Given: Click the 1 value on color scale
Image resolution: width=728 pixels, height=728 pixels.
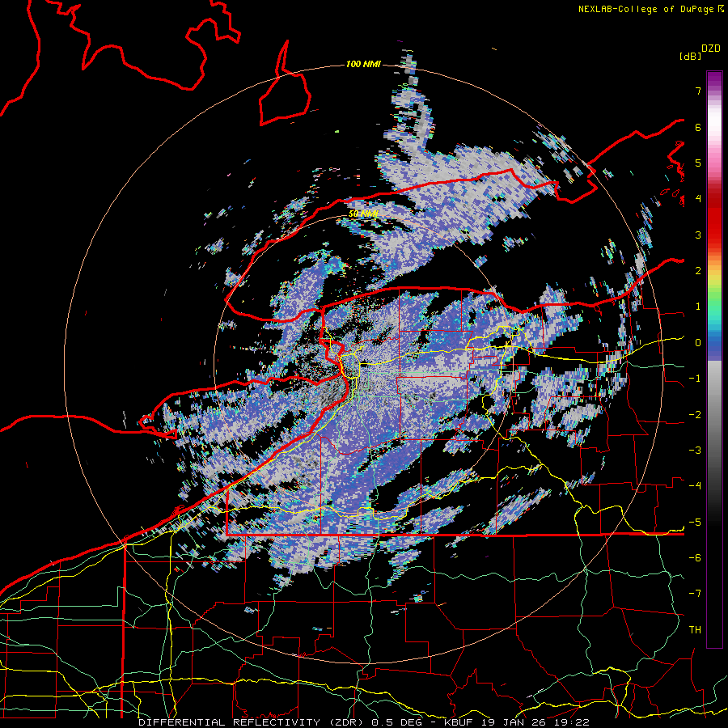Looking at the screenshot, I should tap(698, 307).
